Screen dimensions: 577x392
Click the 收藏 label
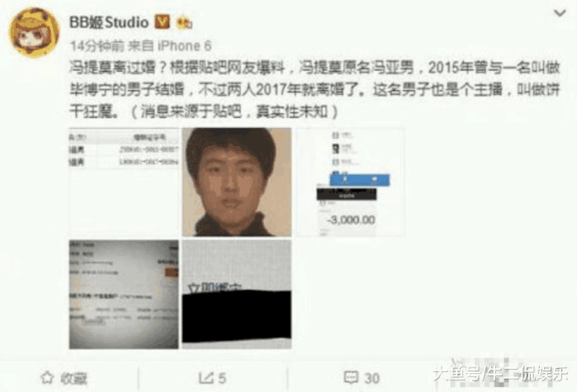coord(74,378)
